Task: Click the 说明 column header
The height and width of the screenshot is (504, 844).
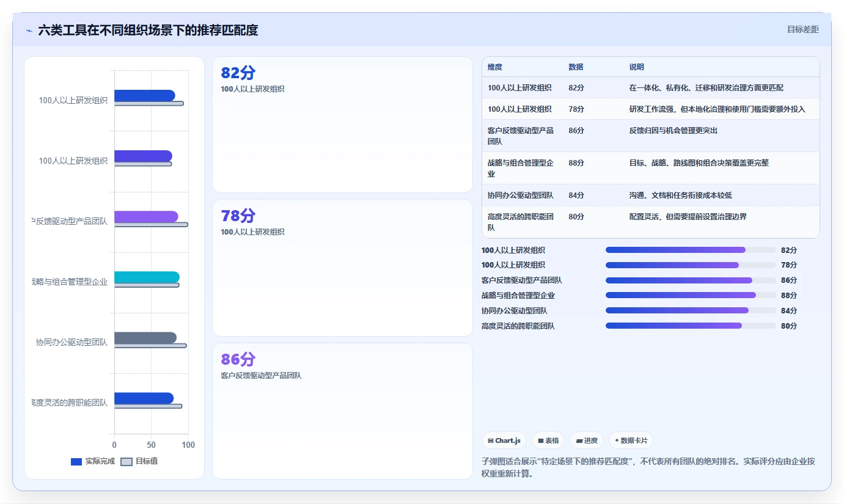Action: (x=637, y=67)
